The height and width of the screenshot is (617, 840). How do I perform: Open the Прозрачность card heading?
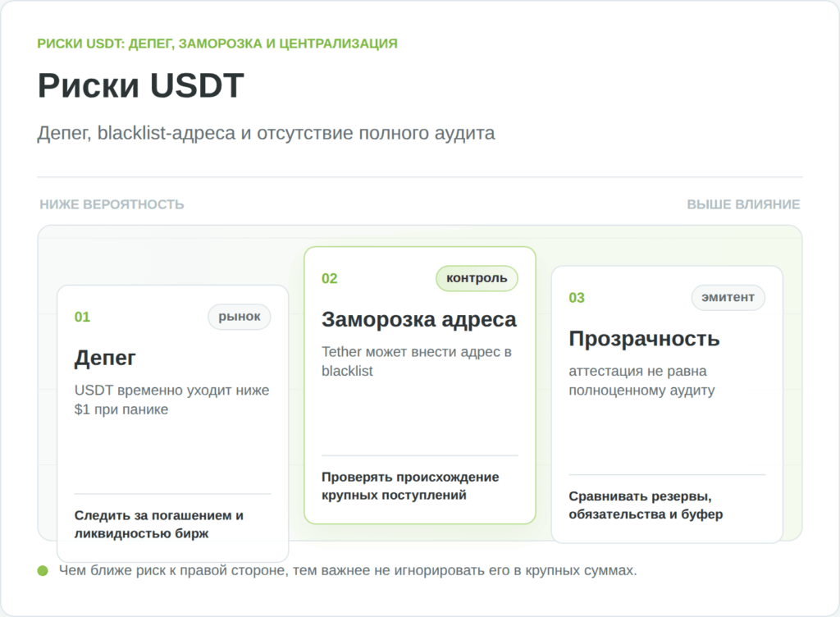[x=644, y=339]
